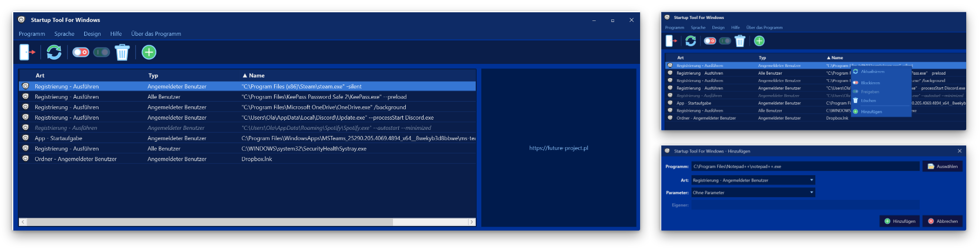Sort by the Art column header in the large main window
The width and height of the screenshot is (980, 251).
pos(40,75)
